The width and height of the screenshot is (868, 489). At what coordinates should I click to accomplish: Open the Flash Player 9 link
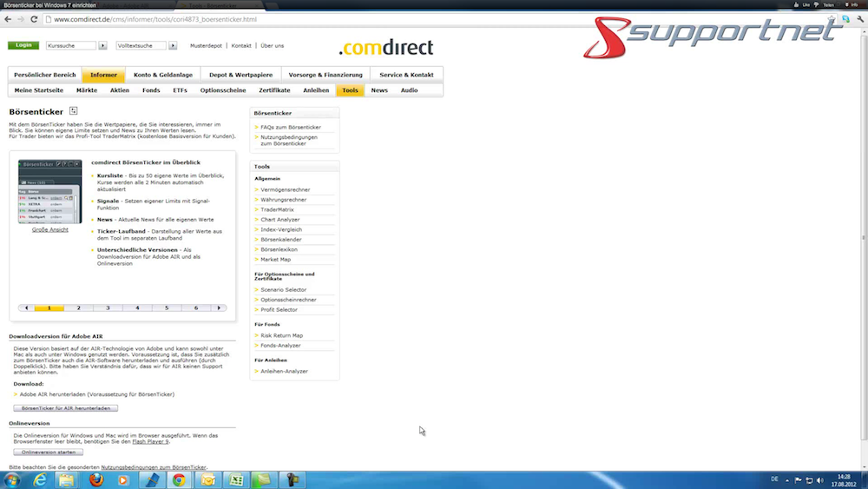tap(150, 442)
